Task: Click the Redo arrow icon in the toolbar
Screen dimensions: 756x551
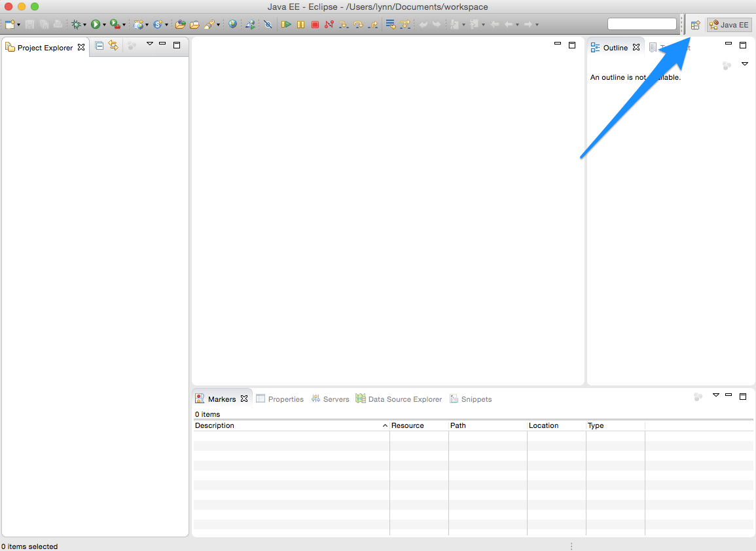Action: point(437,24)
